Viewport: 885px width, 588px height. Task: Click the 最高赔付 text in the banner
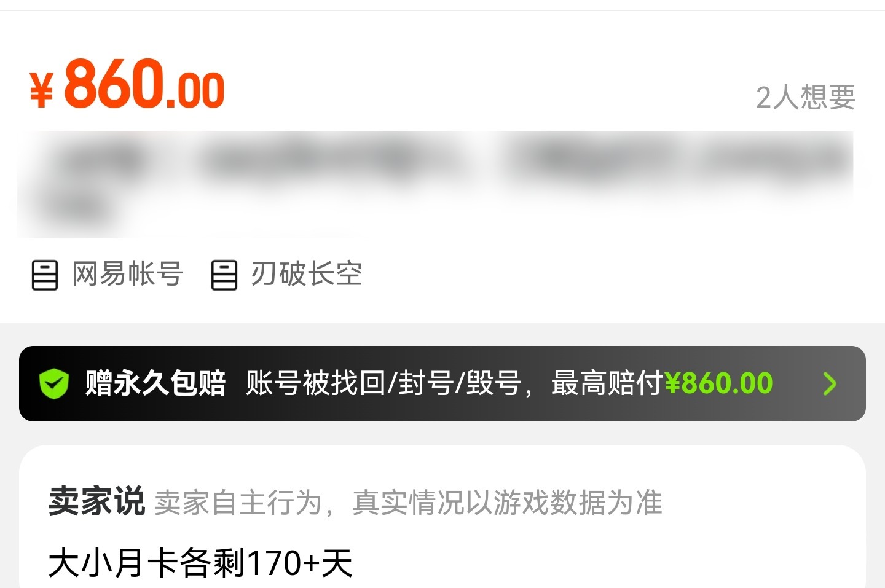pos(607,383)
